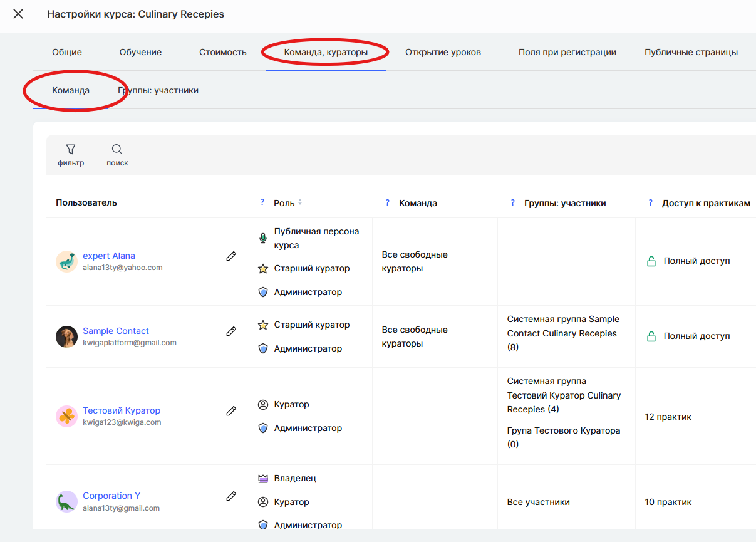This screenshot has width=756, height=542.
Task: Switch to the Общие tab
Action: click(67, 52)
